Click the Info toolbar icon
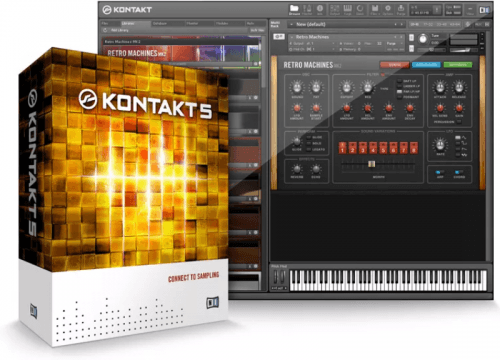 tap(320, 10)
